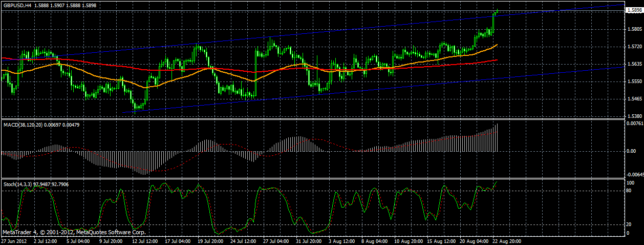Click the Stochastic 80 level label
644x245 pixels.
(x=630, y=191)
